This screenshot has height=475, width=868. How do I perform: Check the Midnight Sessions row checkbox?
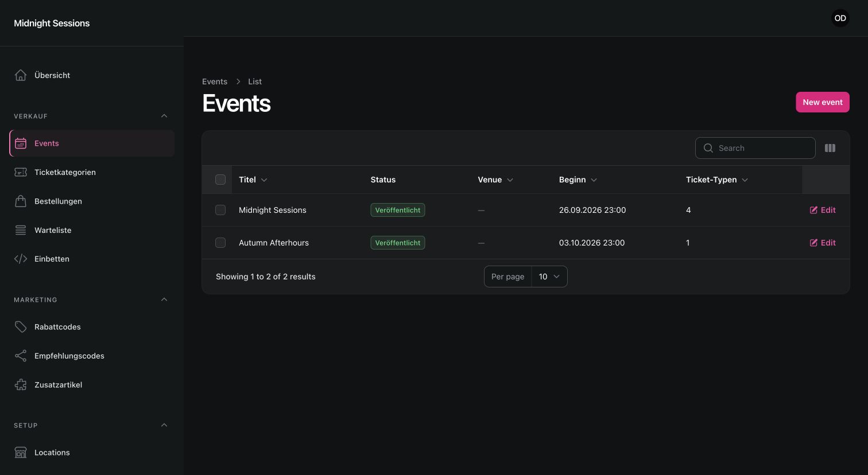(220, 210)
